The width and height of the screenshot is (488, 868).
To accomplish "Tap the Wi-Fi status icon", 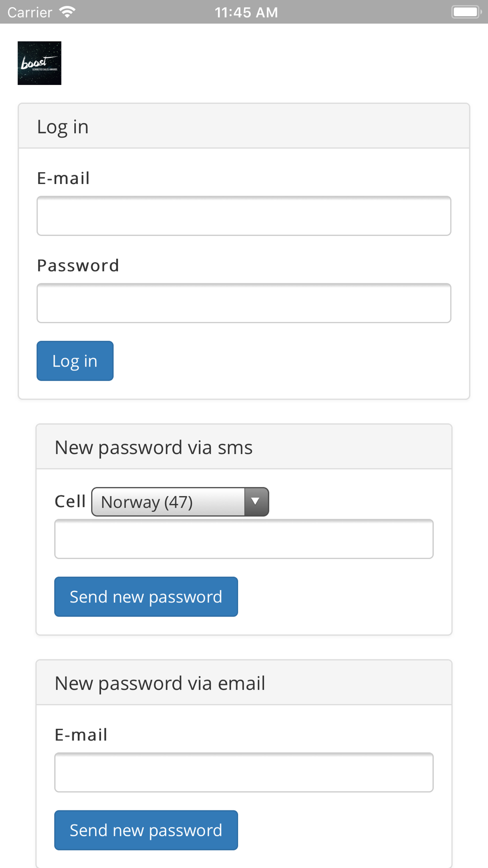I will point(67,12).
